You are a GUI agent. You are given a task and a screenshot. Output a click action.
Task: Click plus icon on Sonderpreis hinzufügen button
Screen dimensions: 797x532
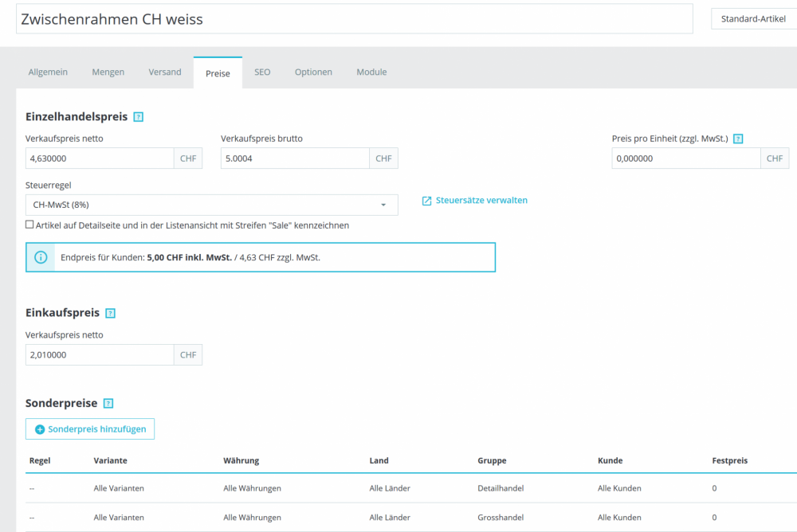40,429
